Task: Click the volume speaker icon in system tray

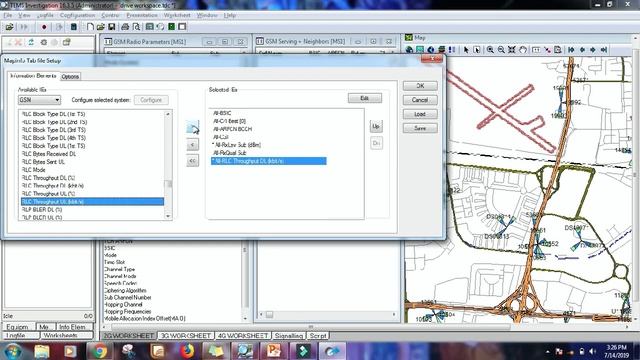Action: (592, 351)
